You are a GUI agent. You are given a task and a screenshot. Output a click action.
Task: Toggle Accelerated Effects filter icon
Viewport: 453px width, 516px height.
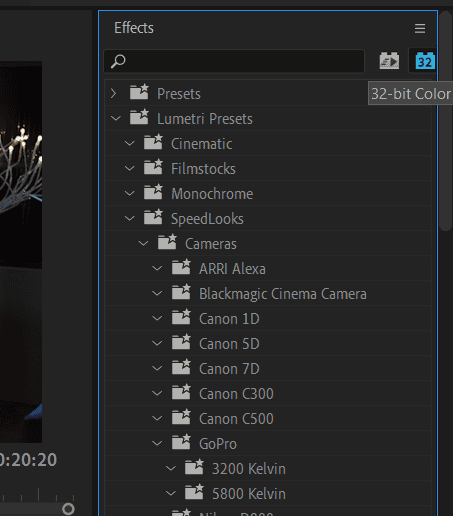coord(389,61)
